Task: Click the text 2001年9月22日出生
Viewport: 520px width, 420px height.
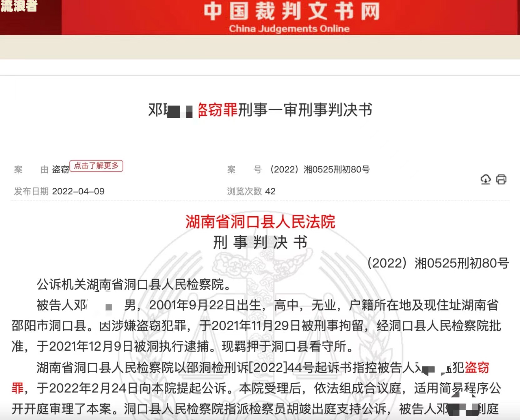Action: 205,305
